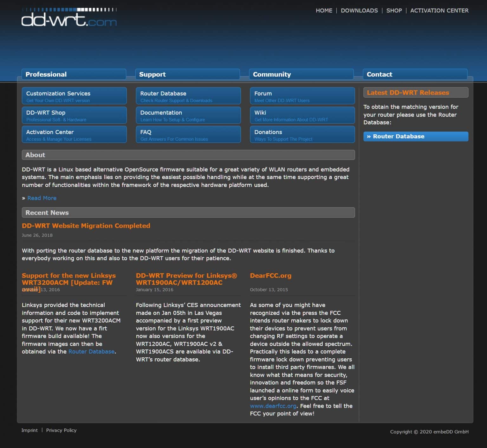The height and width of the screenshot is (448, 487).
Task: Click the dd-wrt.com logo
Action: point(69,18)
